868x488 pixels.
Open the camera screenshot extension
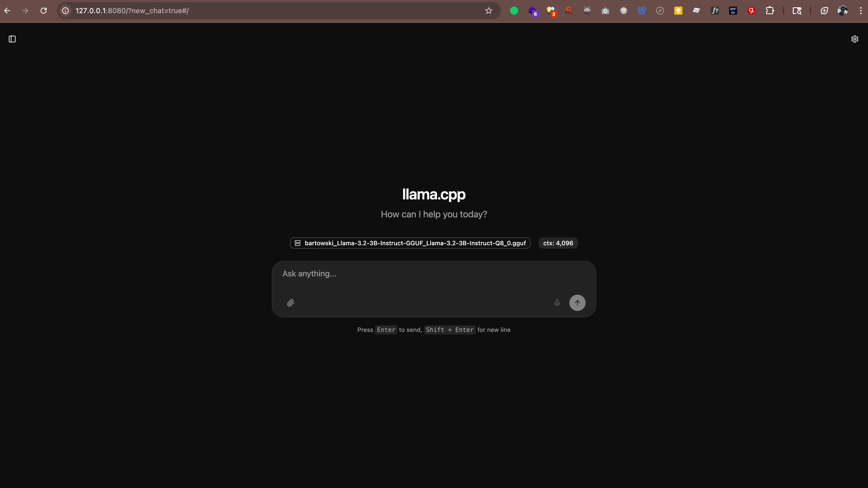point(605,11)
